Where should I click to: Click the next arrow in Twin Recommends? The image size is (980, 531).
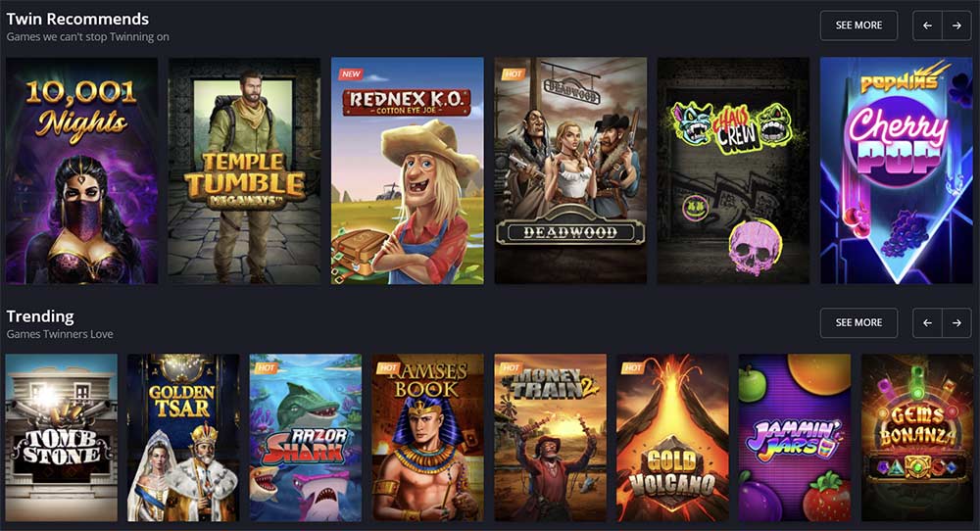956,25
